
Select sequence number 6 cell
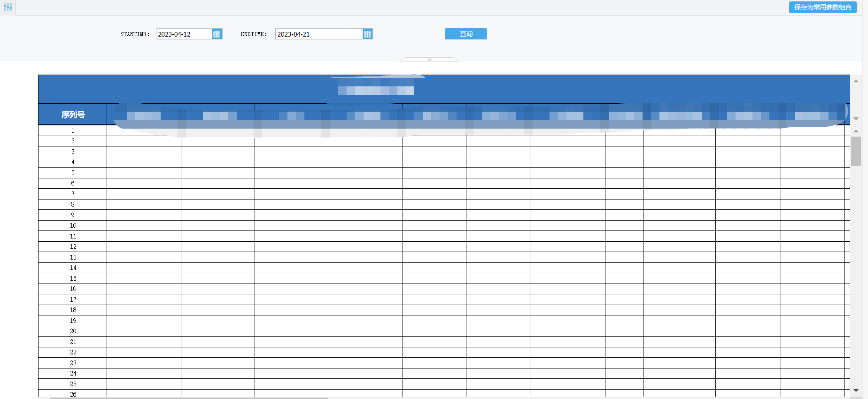point(73,183)
